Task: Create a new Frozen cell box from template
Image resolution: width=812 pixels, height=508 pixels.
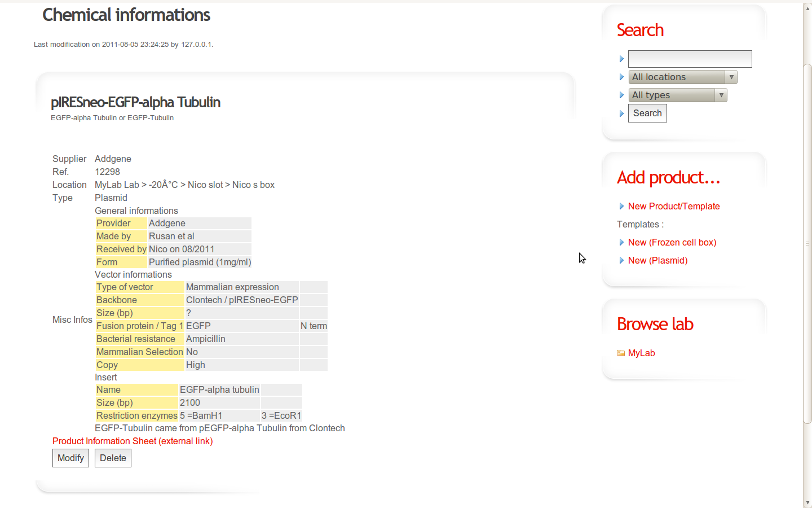Action: point(672,242)
